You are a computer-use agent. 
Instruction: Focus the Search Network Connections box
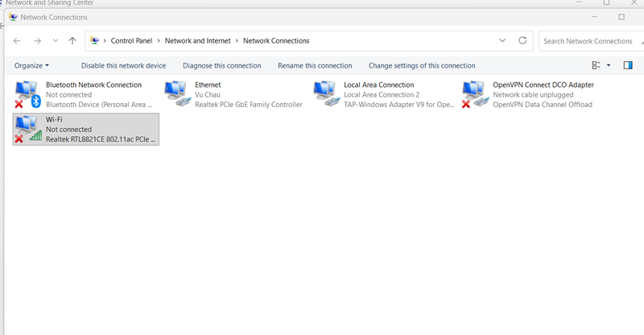[x=591, y=41]
